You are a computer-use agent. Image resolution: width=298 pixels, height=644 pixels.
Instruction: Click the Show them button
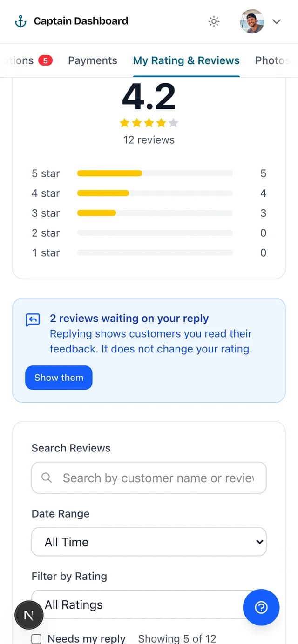click(59, 378)
